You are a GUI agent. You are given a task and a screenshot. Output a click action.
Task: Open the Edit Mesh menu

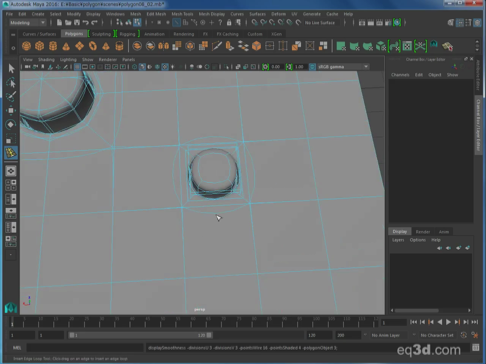[x=156, y=14]
